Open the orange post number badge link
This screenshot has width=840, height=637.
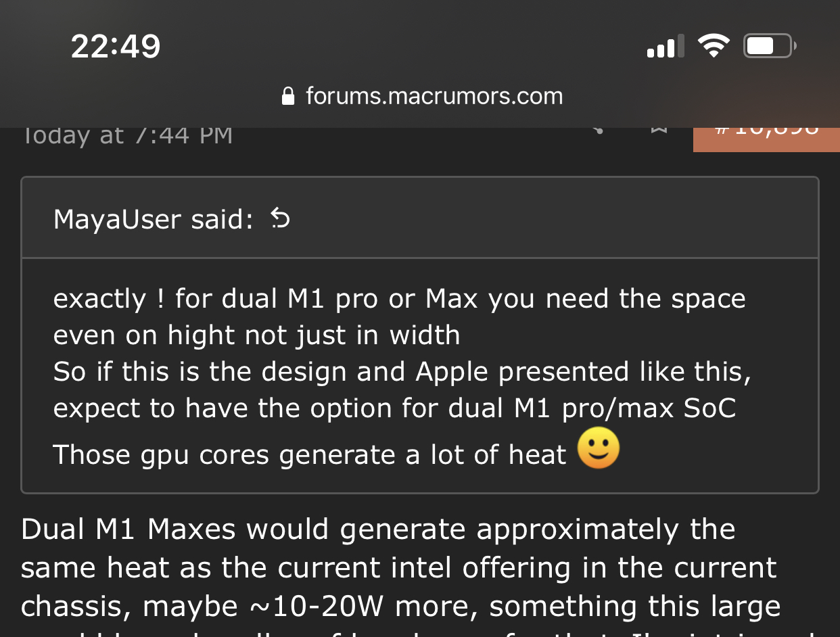(x=766, y=135)
